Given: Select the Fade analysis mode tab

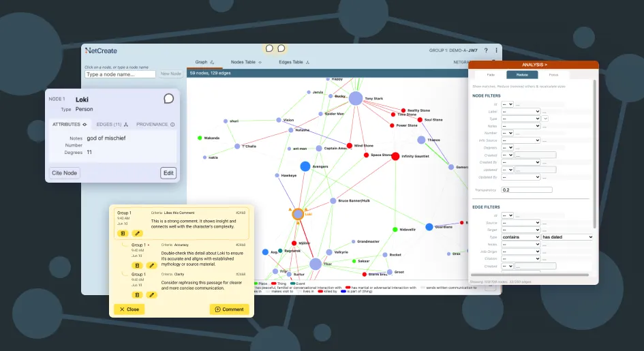Looking at the screenshot, I should [x=491, y=75].
